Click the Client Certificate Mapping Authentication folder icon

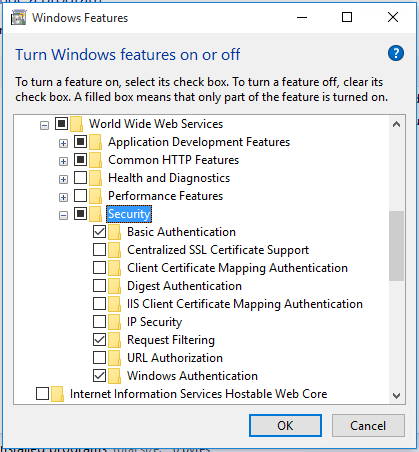(x=115, y=268)
